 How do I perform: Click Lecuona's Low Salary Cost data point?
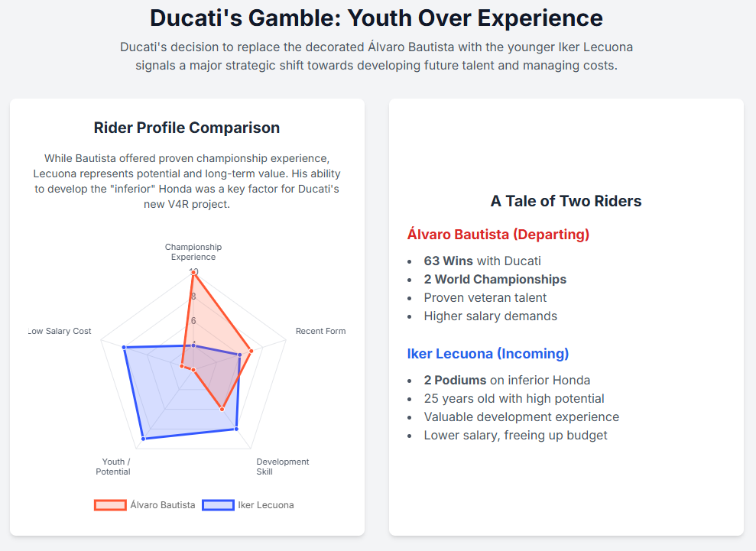click(x=124, y=348)
